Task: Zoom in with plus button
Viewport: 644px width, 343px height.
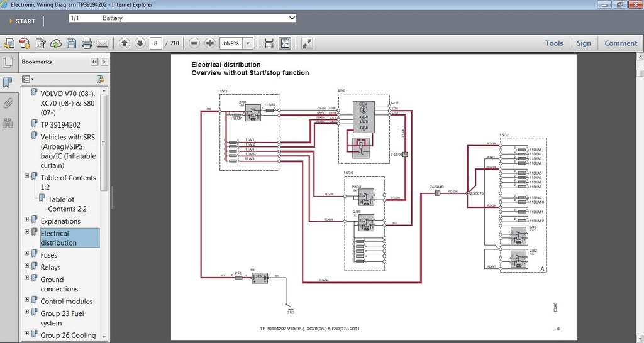Action: point(210,43)
